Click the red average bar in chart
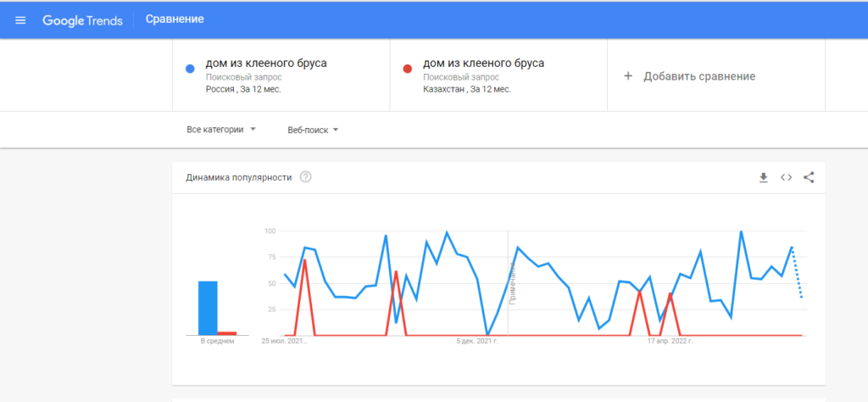 coord(226,333)
